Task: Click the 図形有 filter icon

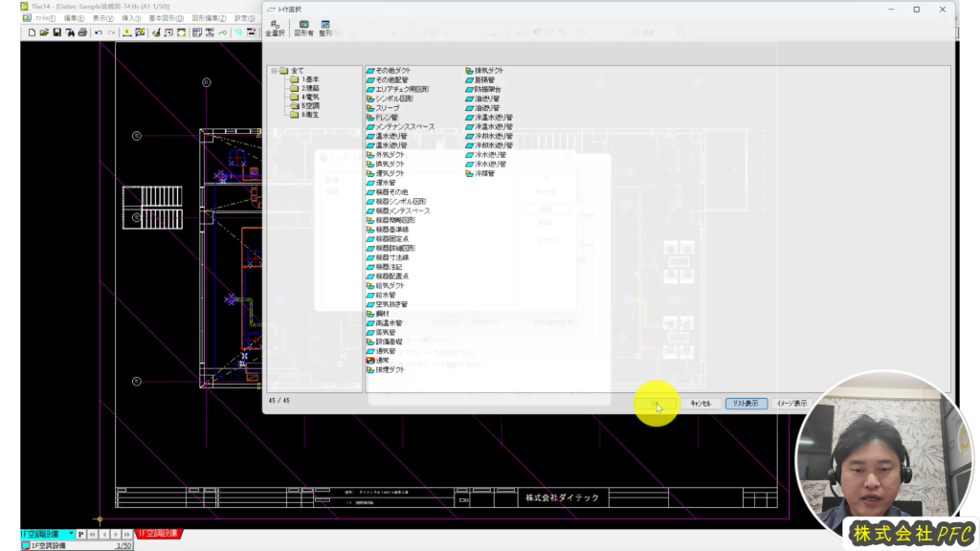Action: (303, 27)
